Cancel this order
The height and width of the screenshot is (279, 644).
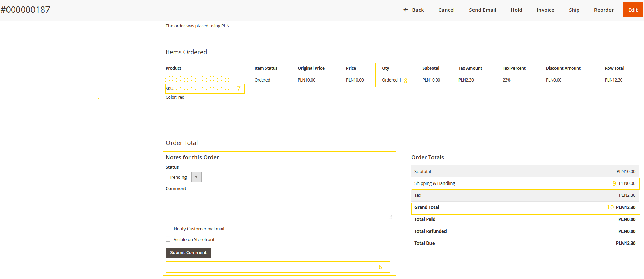pos(446,10)
